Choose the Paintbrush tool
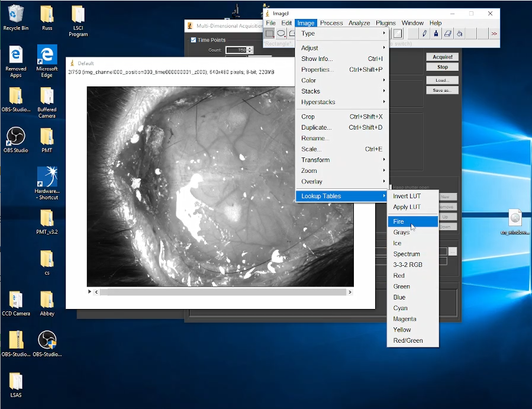This screenshot has height=409, width=532. click(436, 34)
